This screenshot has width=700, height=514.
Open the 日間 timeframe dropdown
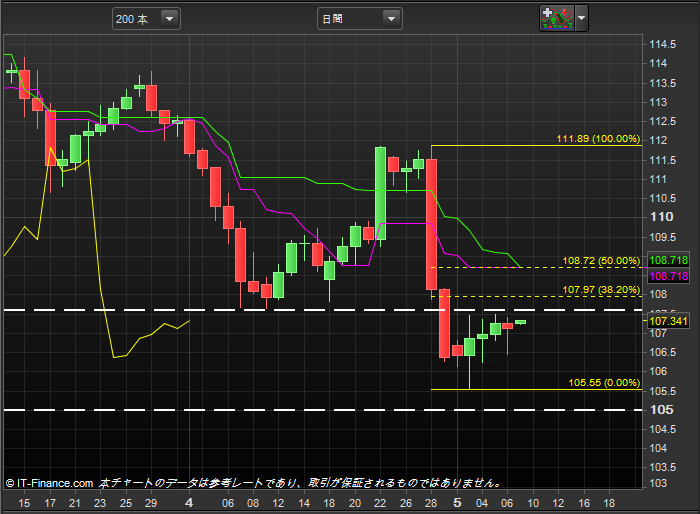[x=359, y=19]
